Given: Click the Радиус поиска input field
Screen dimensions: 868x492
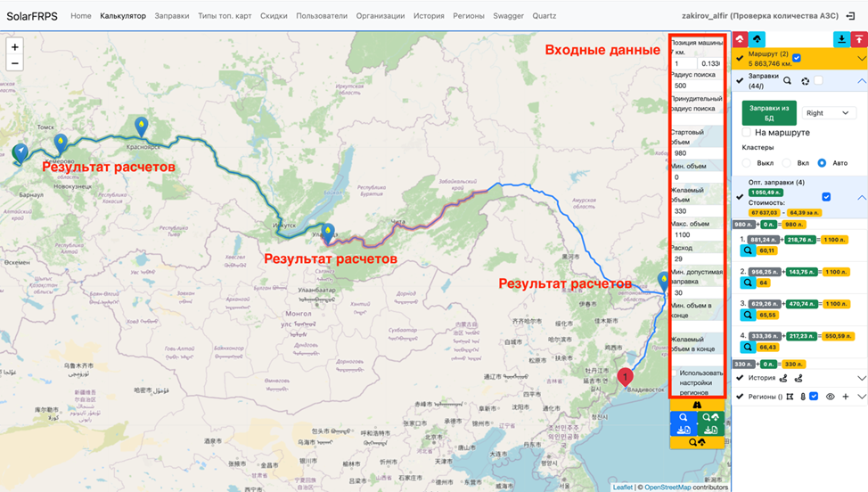Looking at the screenshot, I should pos(697,86).
